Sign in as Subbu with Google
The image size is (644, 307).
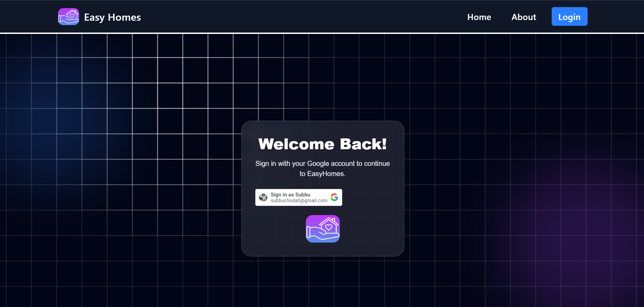tap(298, 197)
